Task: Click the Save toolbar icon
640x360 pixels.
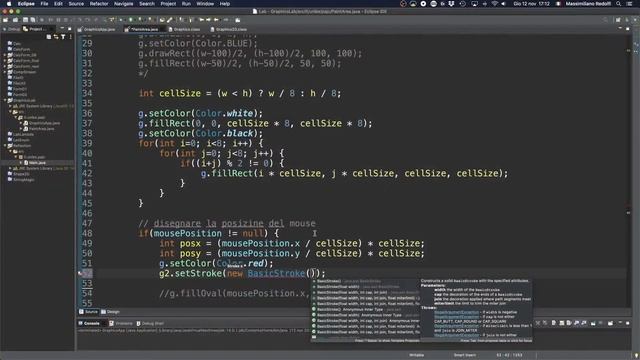Action: point(25,20)
